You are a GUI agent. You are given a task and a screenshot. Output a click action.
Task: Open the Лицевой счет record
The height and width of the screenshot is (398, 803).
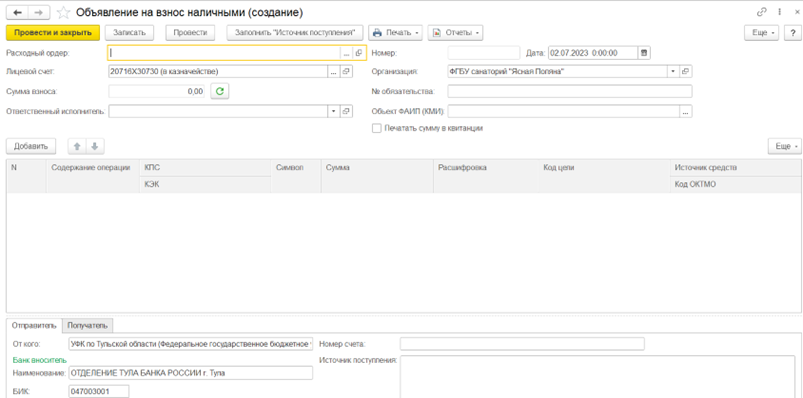(x=347, y=72)
